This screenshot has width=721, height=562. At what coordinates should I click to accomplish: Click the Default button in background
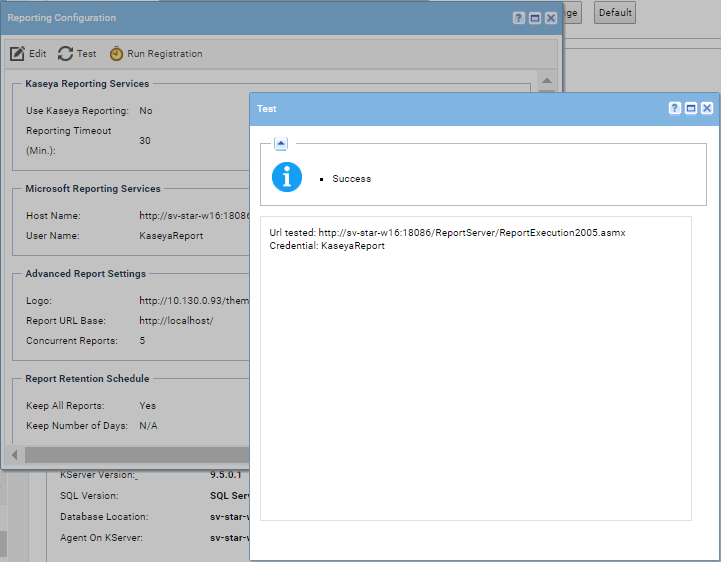click(615, 13)
